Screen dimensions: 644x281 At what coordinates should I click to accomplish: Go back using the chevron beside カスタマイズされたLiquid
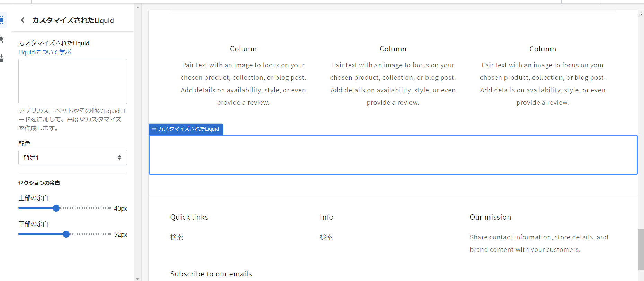[x=23, y=20]
